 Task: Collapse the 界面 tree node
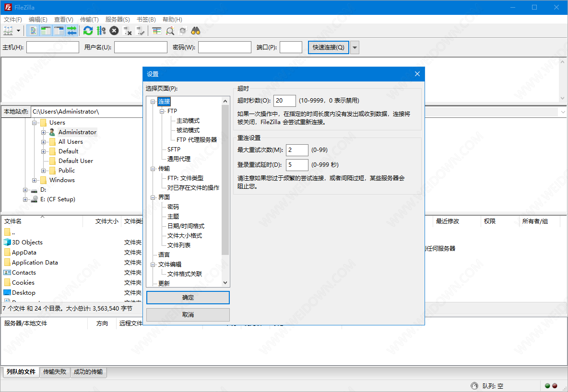click(153, 197)
